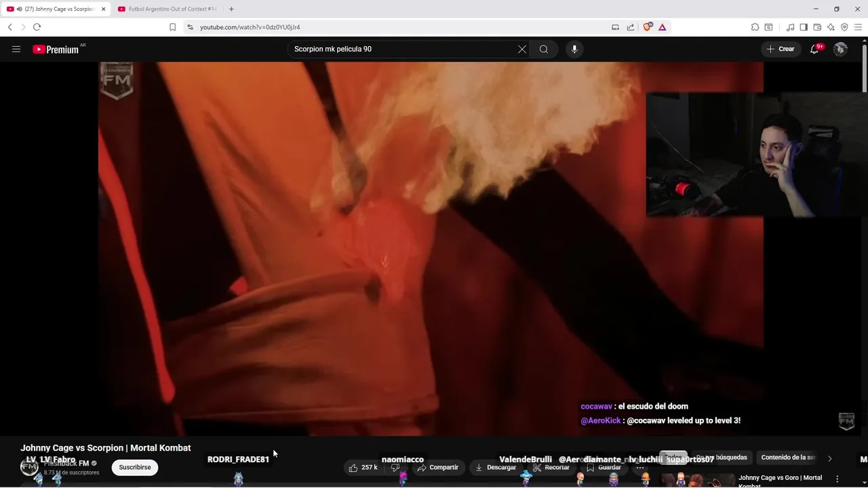Toggle the browser sidebar panel
The width and height of the screenshot is (868, 488).
coord(804,27)
